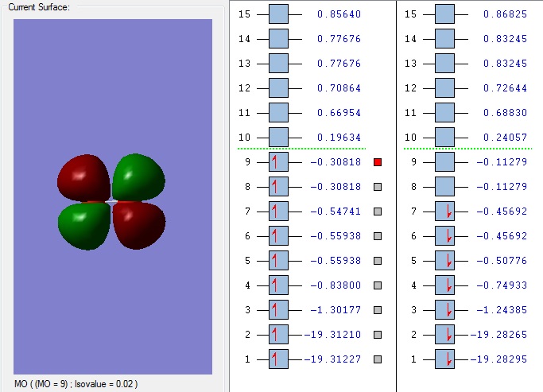Image resolution: width=543 pixels, height=392 pixels.
Task: Click beta energy value 0.72644
Action: (506, 88)
